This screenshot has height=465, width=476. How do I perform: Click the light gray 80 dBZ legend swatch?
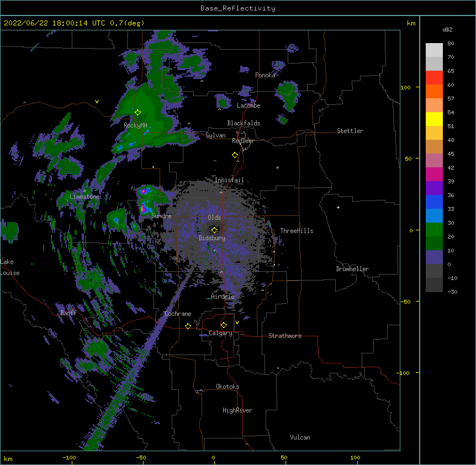pyautogui.click(x=434, y=50)
